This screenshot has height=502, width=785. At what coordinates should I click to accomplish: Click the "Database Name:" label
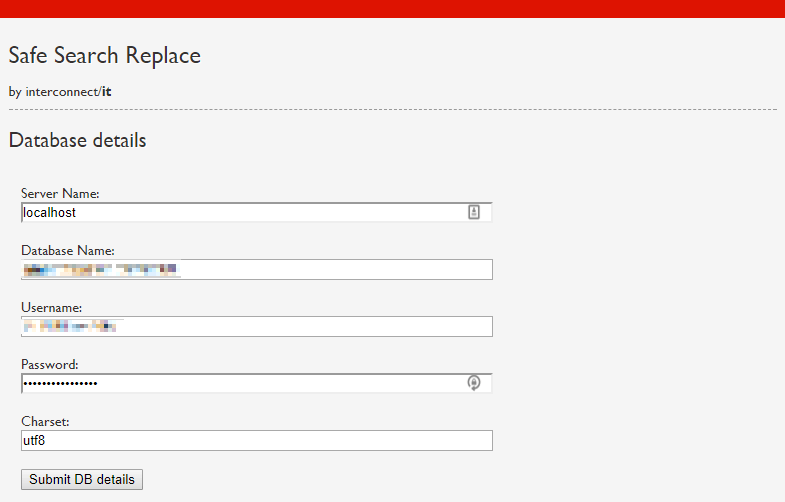point(68,250)
